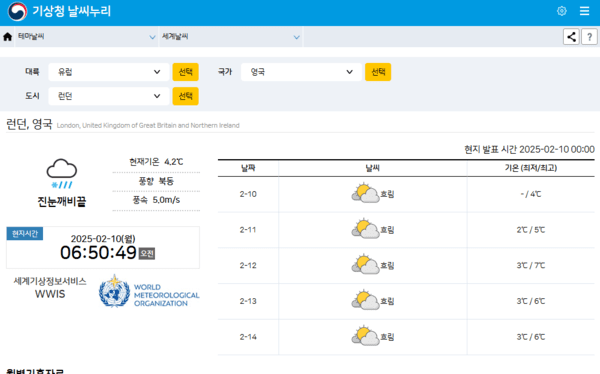Click temperature cell 3℃ / 7℃
This screenshot has width=600, height=374.
click(x=531, y=265)
